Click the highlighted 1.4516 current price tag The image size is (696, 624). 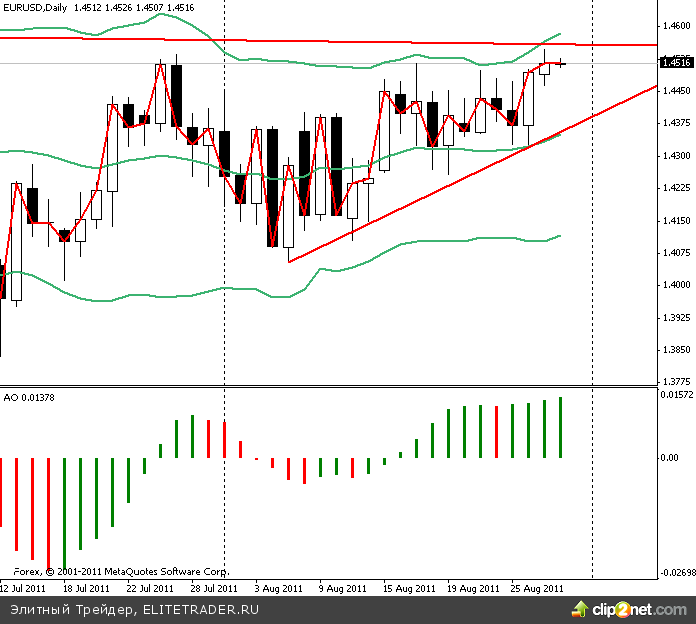click(677, 62)
